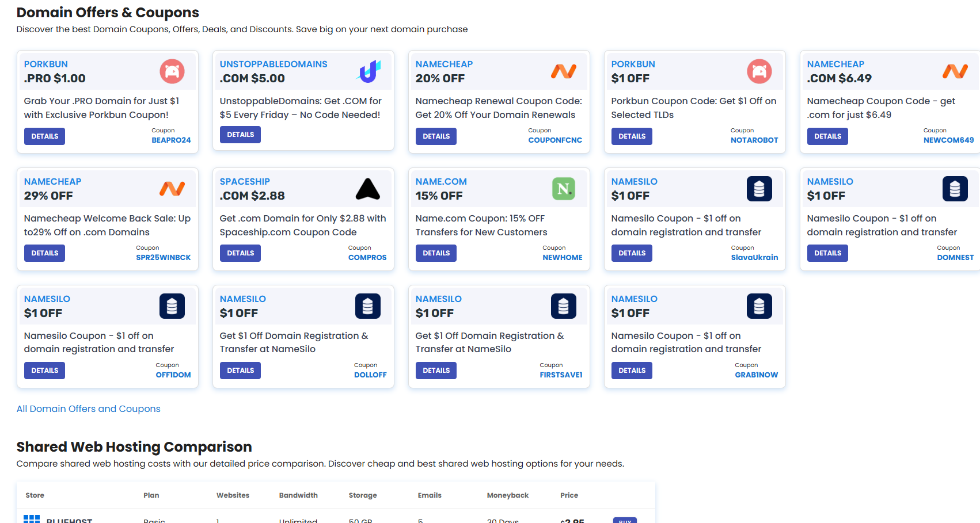Image resolution: width=980 pixels, height=523 pixels.
Task: Click the Price column header in hosting table
Action: (x=569, y=495)
